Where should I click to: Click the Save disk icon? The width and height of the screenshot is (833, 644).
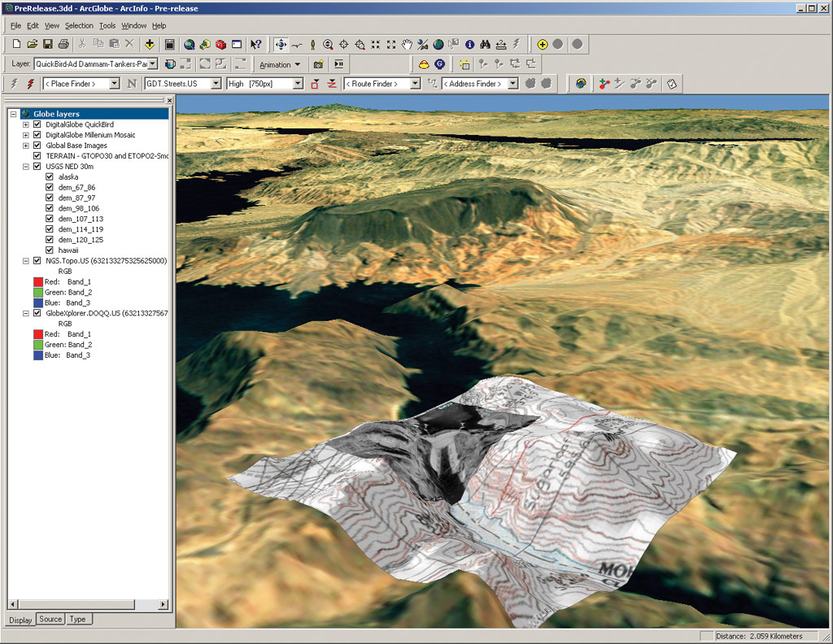point(48,44)
